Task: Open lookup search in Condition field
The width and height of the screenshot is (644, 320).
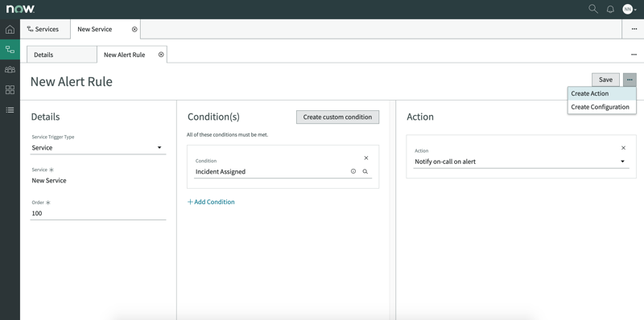Action: [365, 171]
